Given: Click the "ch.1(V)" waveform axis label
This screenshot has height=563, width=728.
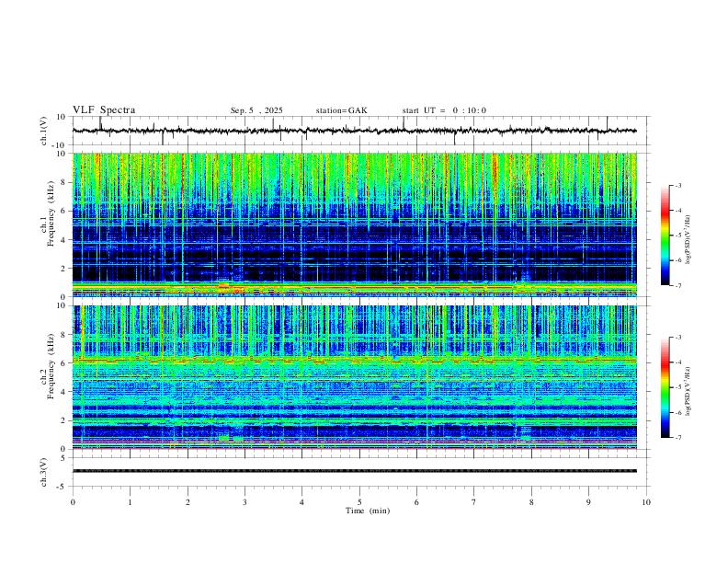Looking at the screenshot, I should pyautogui.click(x=44, y=131).
